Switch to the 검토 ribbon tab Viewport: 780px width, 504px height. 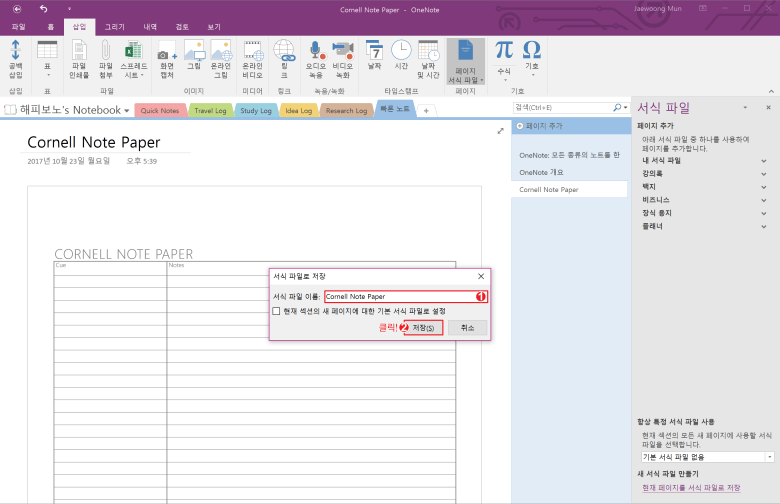coord(182,27)
